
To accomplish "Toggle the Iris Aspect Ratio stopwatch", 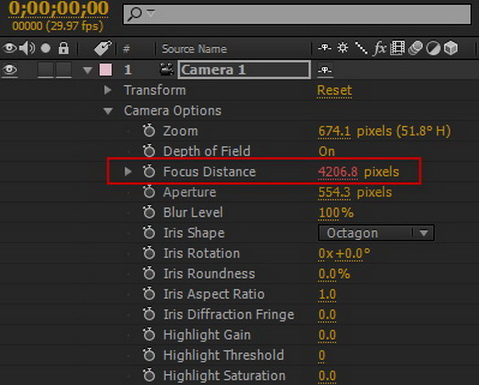I will coord(149,294).
